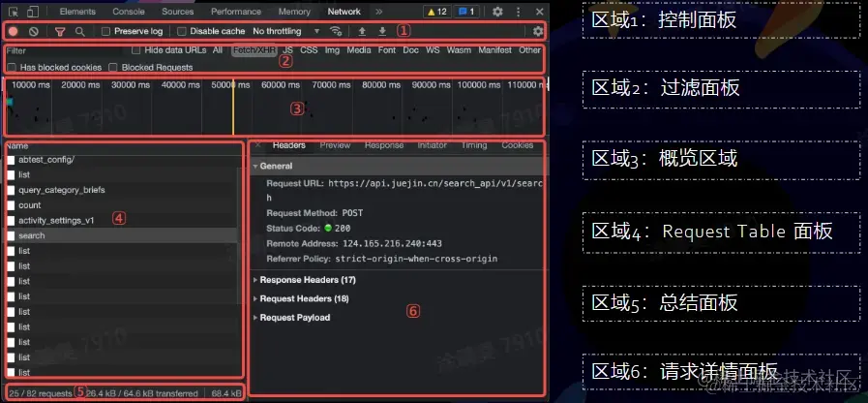Filter requests by Other
Screen dimensions: 868x403
[529, 49]
